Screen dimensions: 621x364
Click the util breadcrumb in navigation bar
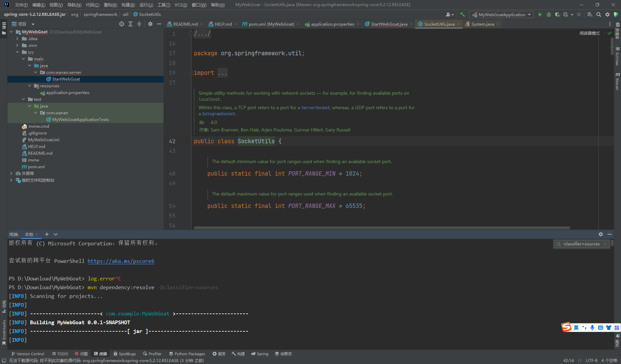(125, 14)
